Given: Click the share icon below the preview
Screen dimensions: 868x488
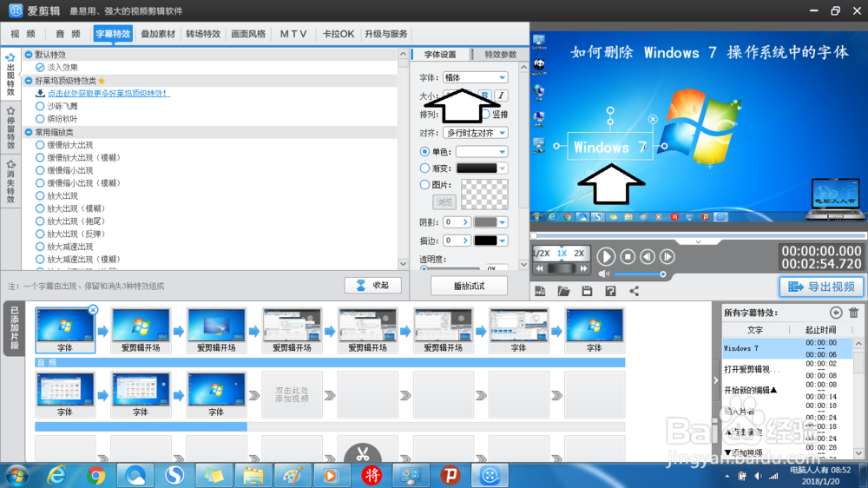Looking at the screenshot, I should (x=635, y=291).
